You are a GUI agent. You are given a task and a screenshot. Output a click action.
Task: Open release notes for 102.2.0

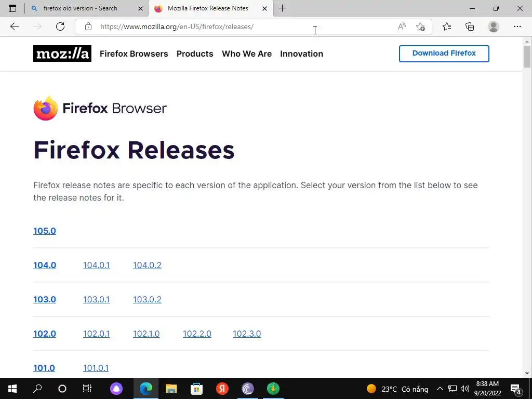click(197, 334)
